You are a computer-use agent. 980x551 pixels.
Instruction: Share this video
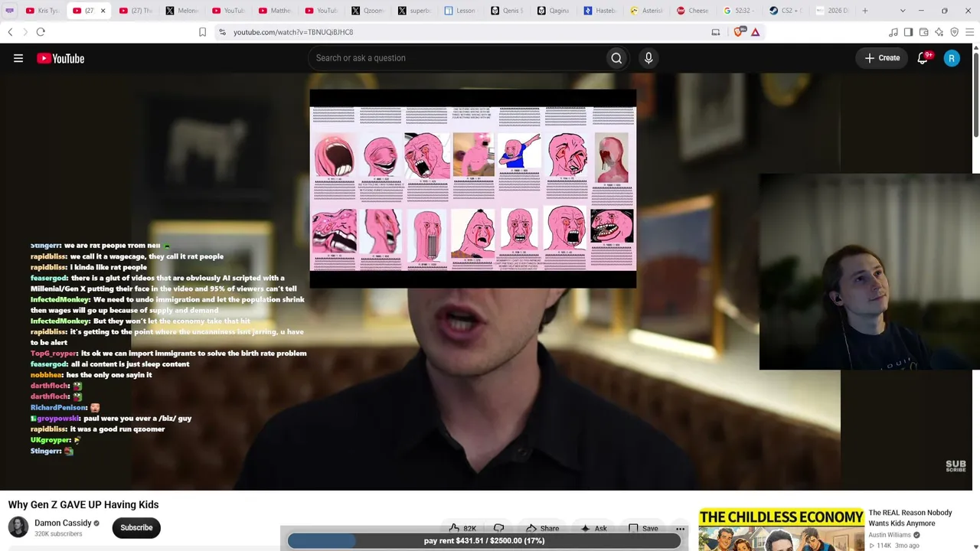pos(542,528)
